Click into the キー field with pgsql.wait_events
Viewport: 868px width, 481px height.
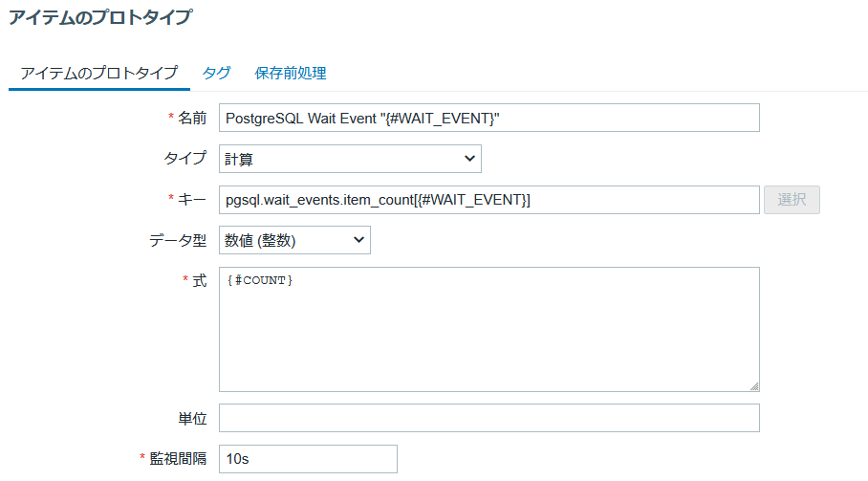[488, 200]
